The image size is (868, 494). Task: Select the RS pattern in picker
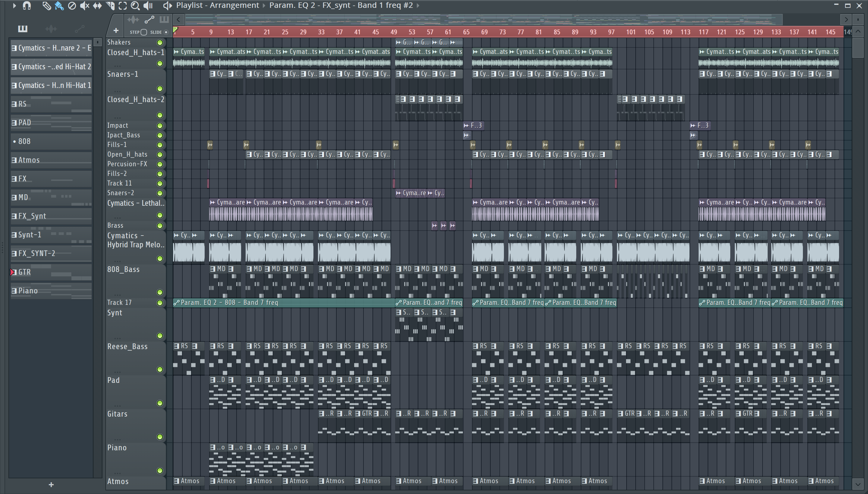coord(51,104)
